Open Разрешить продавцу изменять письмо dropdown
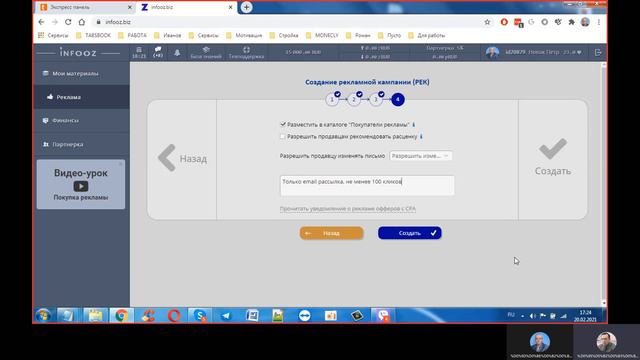Screen dimensions: 640x360 pyautogui.click(x=420, y=156)
